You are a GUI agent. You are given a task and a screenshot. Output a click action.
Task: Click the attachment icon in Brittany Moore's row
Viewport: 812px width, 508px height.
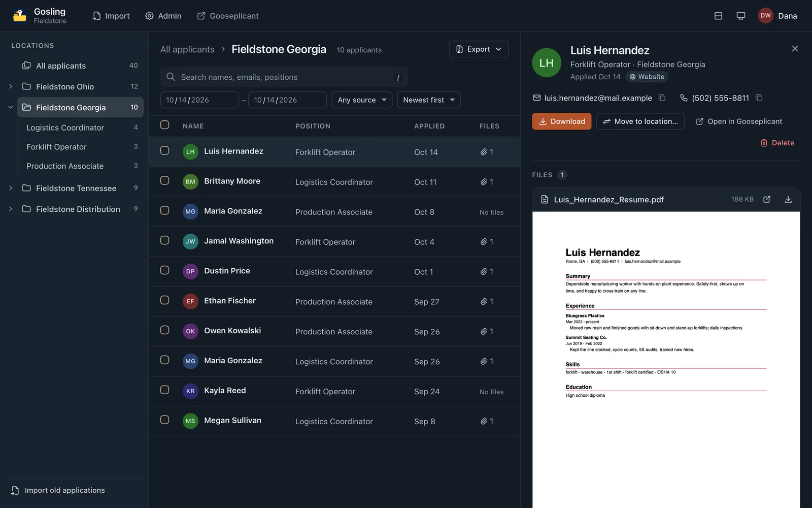pos(484,182)
